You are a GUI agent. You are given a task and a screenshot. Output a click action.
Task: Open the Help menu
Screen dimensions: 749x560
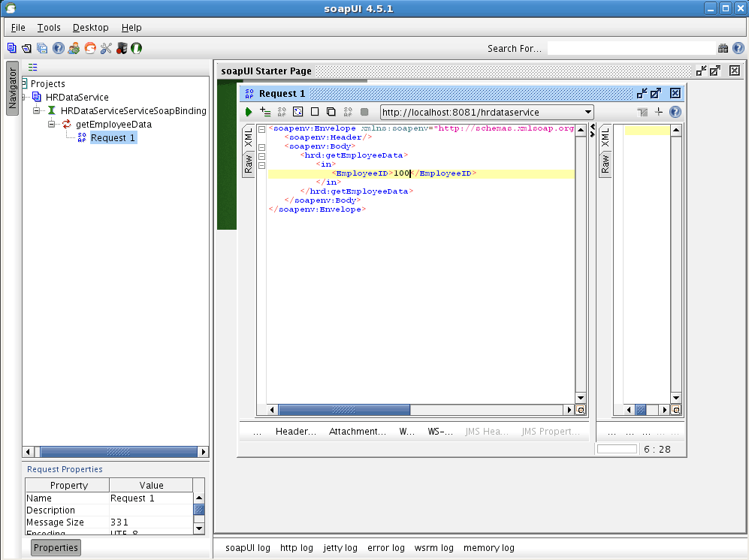(x=131, y=28)
